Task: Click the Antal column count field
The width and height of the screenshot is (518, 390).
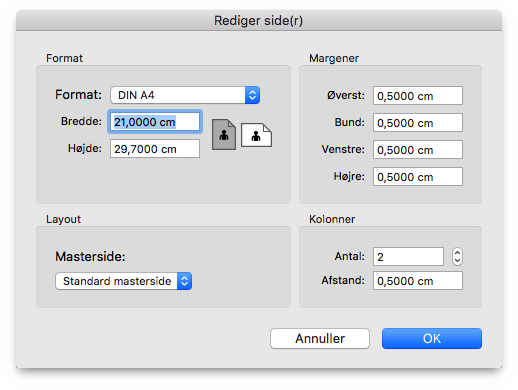Action: point(408,256)
